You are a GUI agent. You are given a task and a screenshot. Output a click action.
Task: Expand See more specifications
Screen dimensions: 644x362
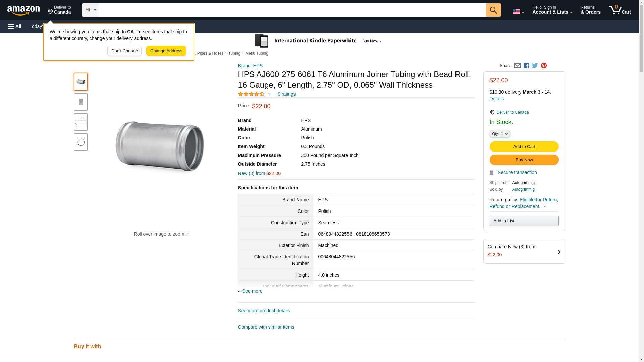[252, 291]
